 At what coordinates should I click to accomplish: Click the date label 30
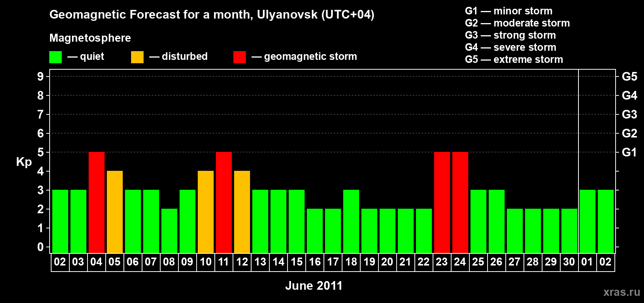tap(569, 262)
